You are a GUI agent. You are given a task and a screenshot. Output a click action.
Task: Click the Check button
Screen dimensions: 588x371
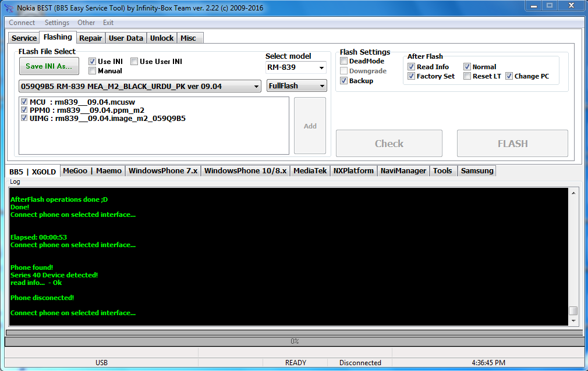[389, 144]
